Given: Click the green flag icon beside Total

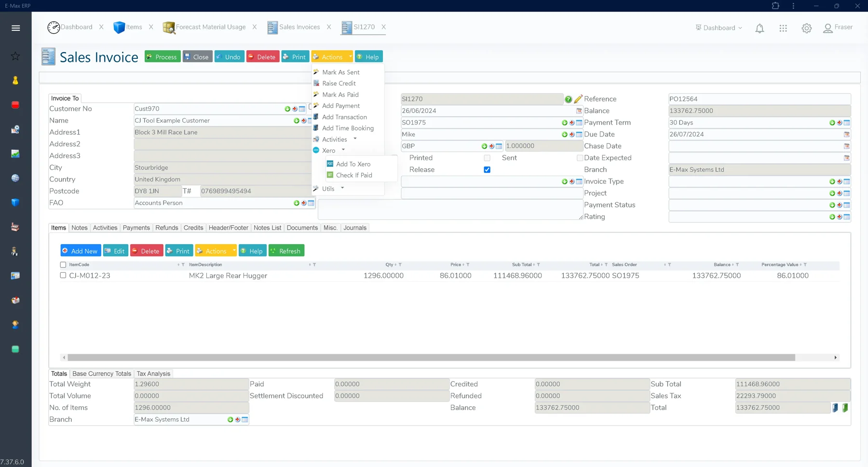Looking at the screenshot, I should [x=845, y=408].
